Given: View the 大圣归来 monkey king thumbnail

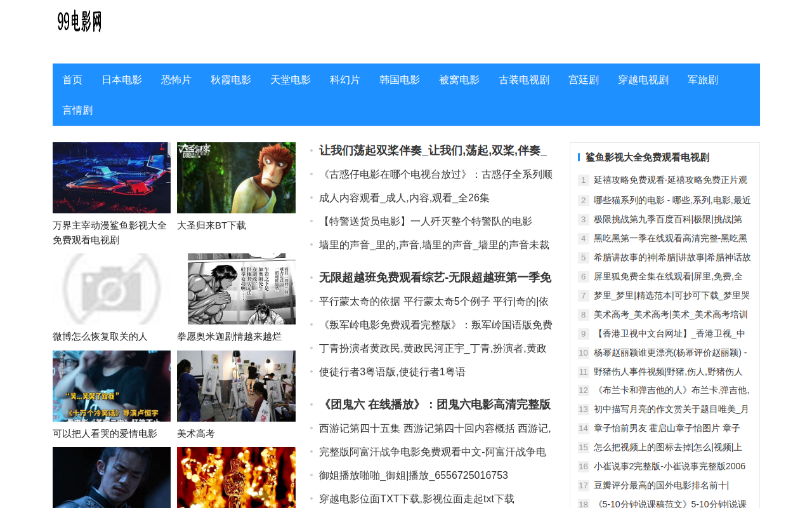Looking at the screenshot, I should click(x=236, y=178).
